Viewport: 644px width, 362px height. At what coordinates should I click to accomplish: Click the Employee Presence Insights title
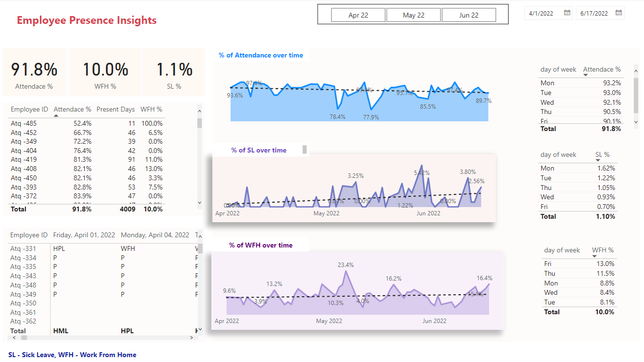[86, 20]
